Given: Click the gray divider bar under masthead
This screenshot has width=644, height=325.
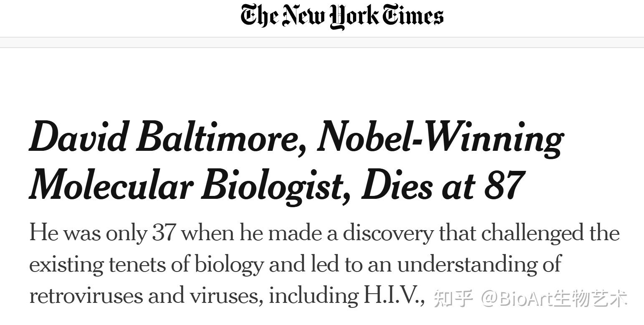Looking at the screenshot, I should [322, 42].
